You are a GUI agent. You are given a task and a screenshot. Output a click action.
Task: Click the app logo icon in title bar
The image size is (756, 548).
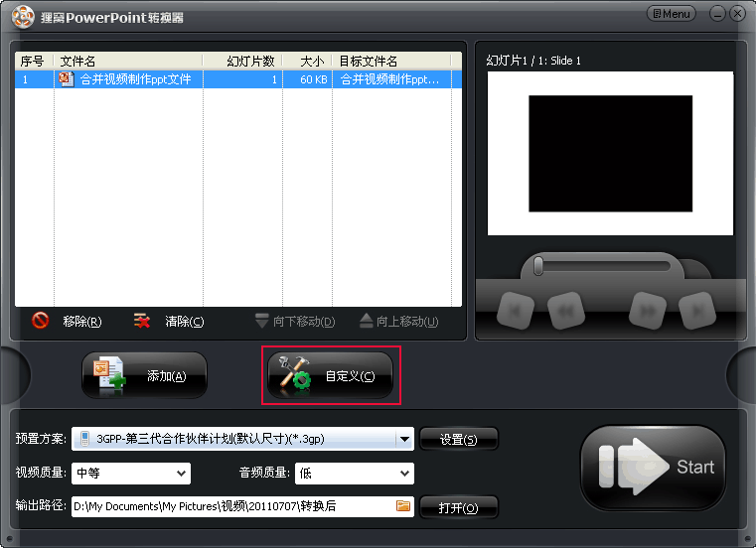[x=23, y=17]
